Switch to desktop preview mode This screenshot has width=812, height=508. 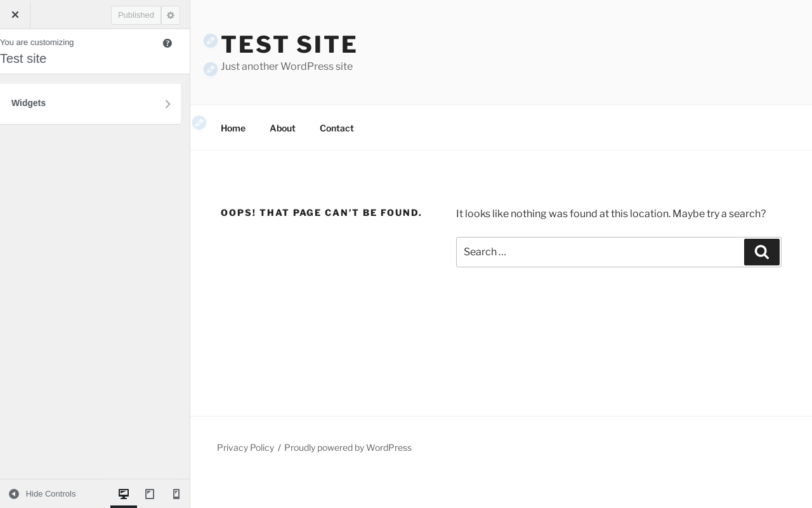coord(124,494)
